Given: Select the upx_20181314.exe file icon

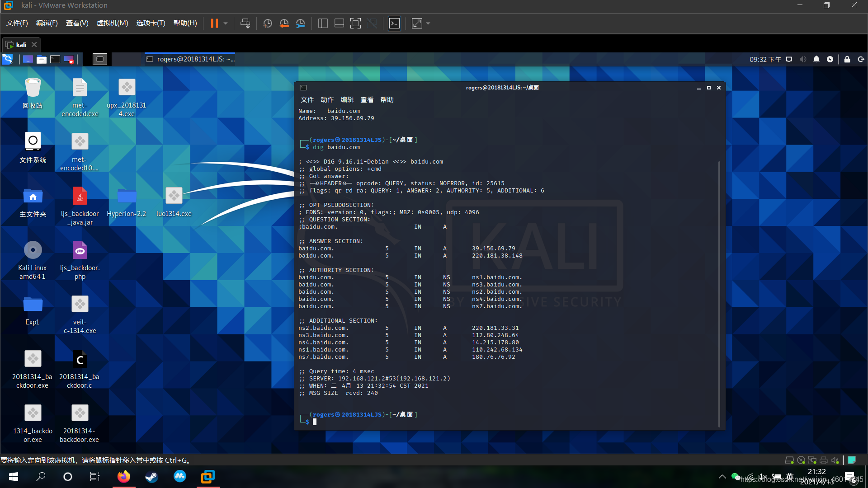Looking at the screenshot, I should [x=127, y=98].
